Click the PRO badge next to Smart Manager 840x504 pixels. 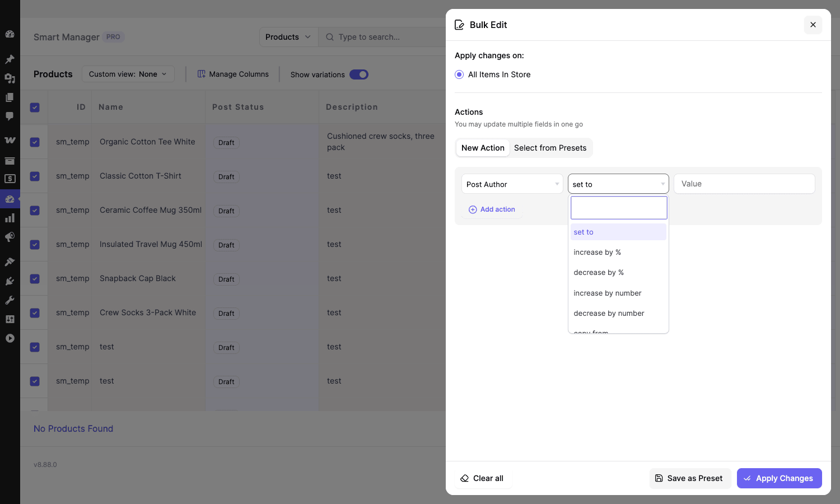[113, 37]
